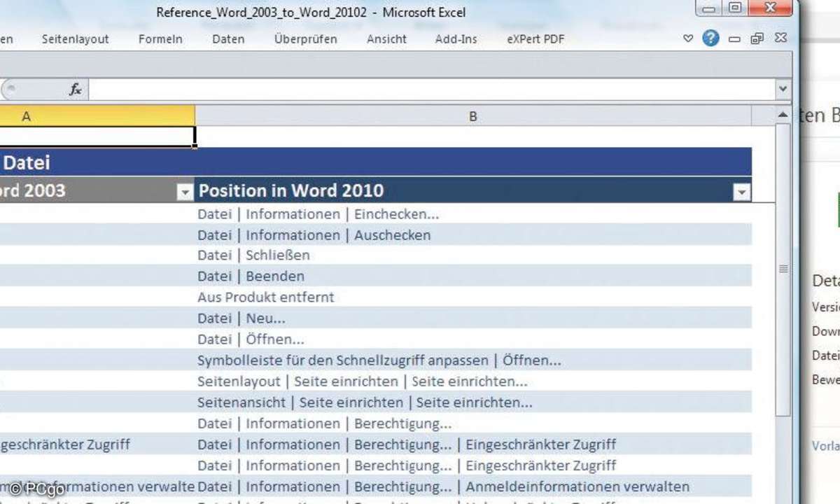The image size is (840, 504).
Task: Close the workbook using the inner X icon
Action: tap(780, 39)
